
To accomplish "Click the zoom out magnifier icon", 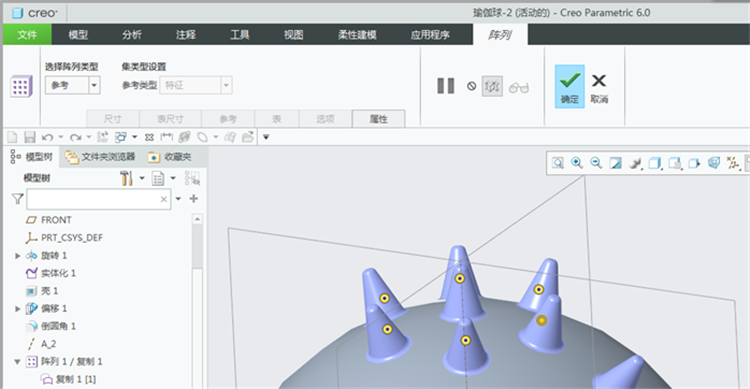I will (596, 163).
